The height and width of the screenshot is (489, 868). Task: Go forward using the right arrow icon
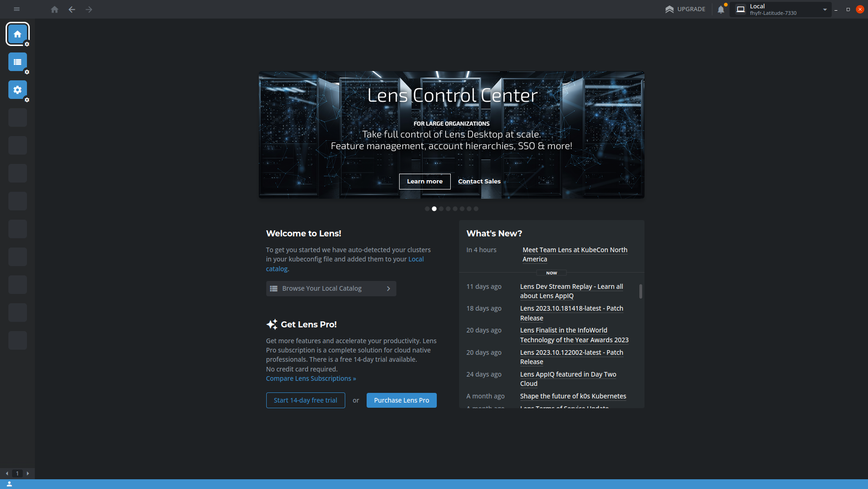(89, 9)
